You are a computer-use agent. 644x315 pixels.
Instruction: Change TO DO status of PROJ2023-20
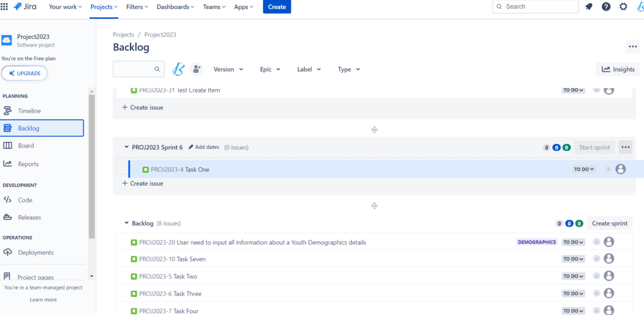click(573, 242)
